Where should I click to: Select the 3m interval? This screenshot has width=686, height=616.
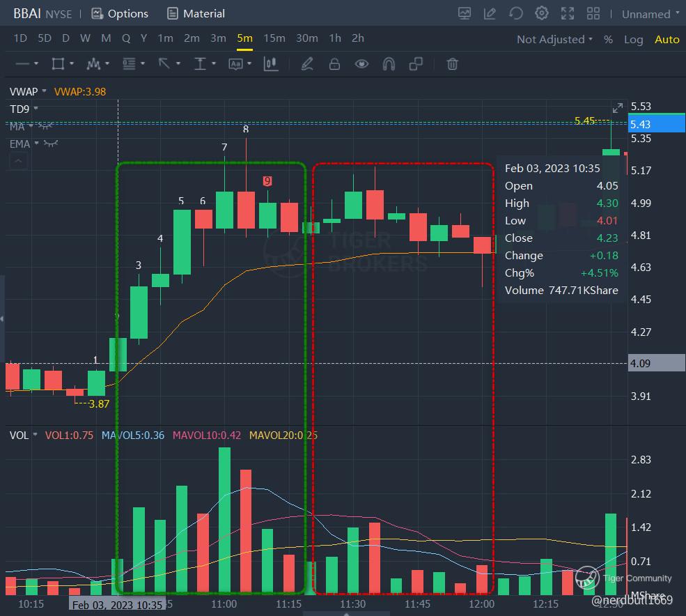218,38
